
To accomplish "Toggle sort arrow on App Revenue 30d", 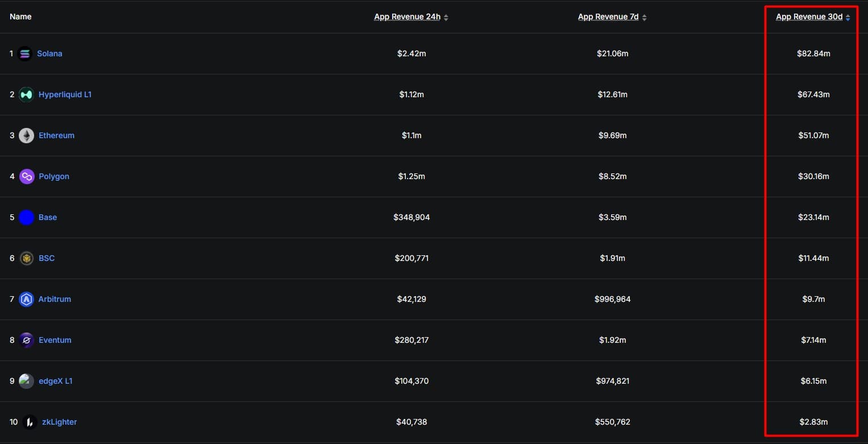I will (848, 18).
